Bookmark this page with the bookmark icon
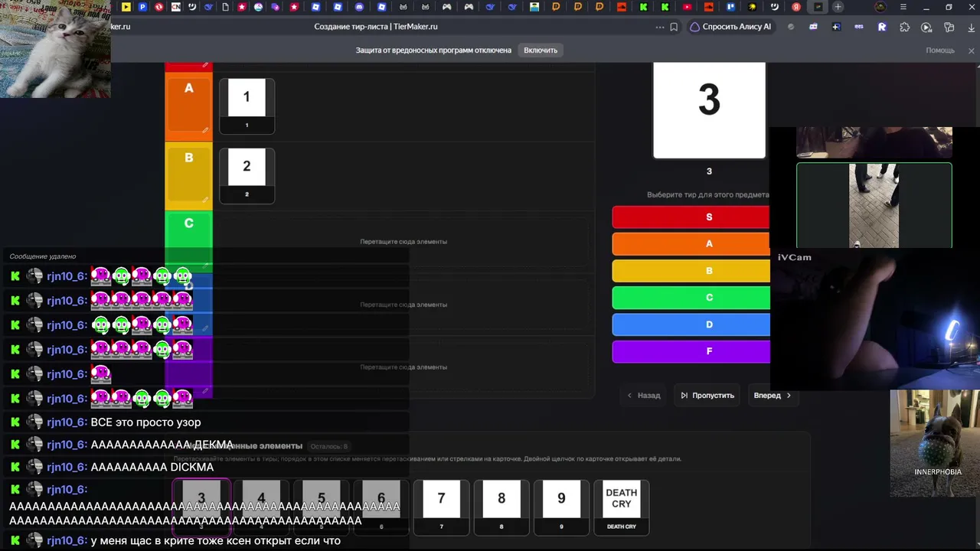The height and width of the screenshot is (551, 980). [x=674, y=27]
